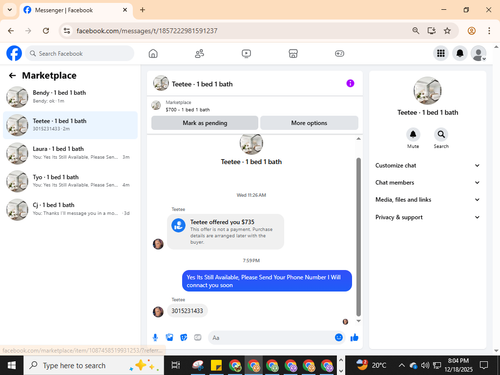Click the 3015231433 phone number message
This screenshot has width=500, height=375.
pyautogui.click(x=187, y=311)
